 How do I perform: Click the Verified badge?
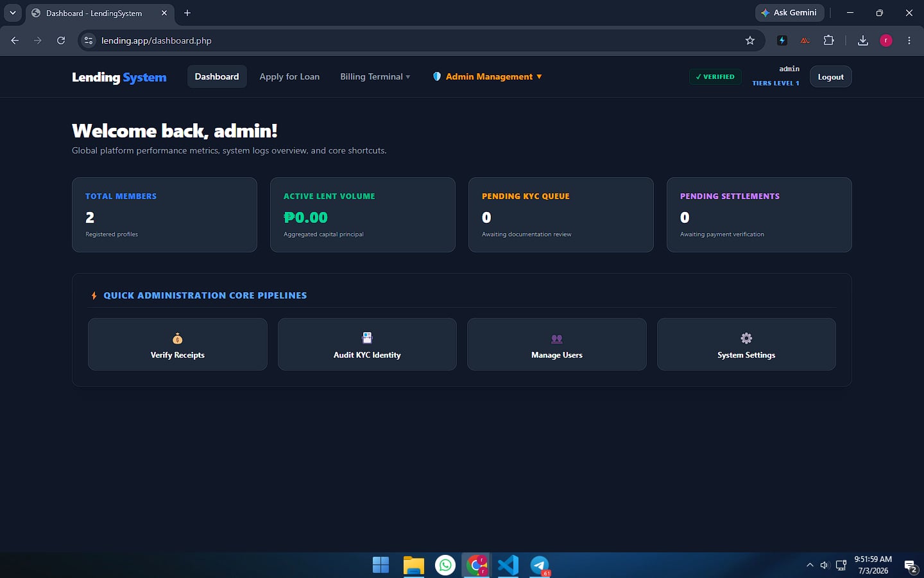coord(715,76)
